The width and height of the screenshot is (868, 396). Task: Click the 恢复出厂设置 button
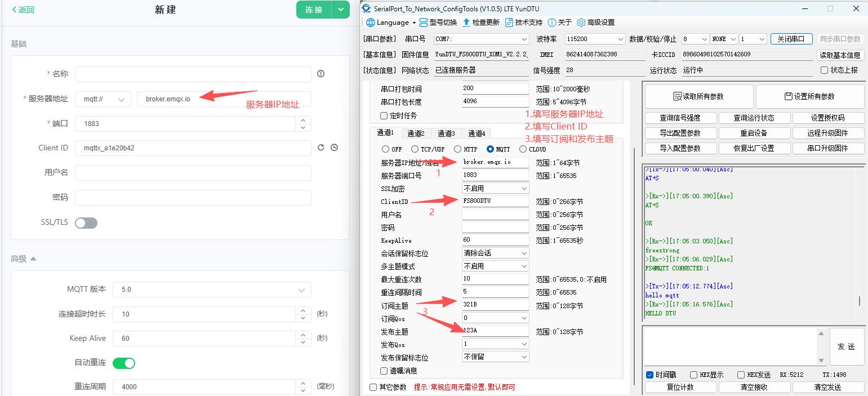click(x=754, y=148)
